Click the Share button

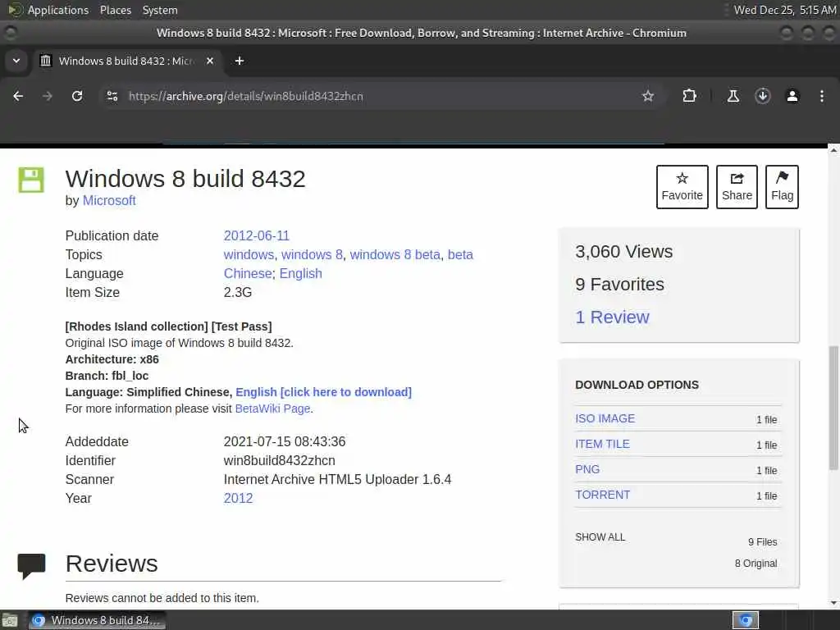tap(737, 186)
